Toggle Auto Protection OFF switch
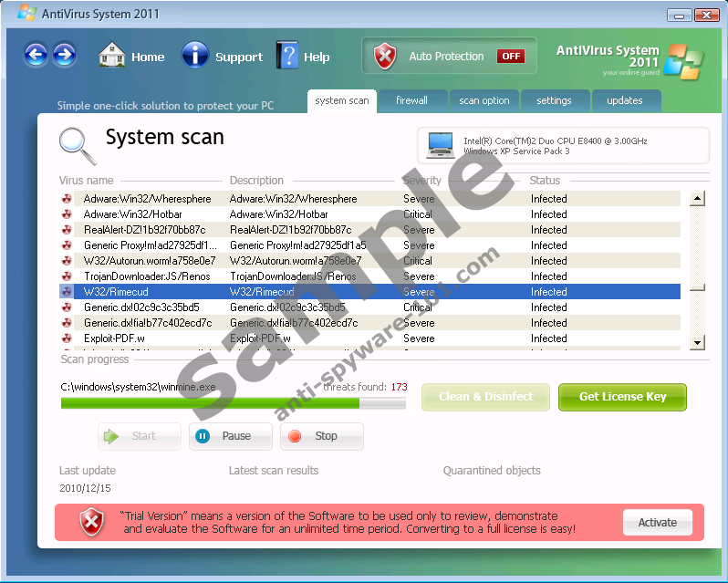This screenshot has width=728, height=583. click(510, 57)
